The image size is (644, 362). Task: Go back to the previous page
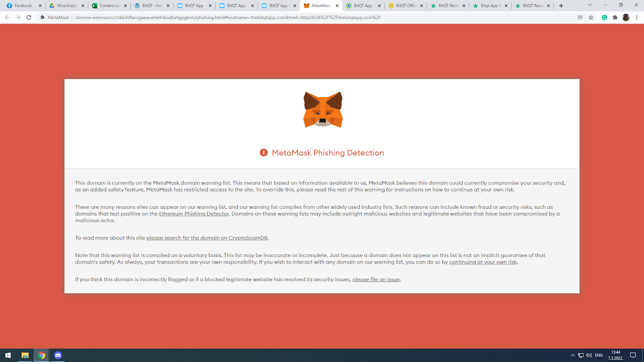[x=7, y=17]
